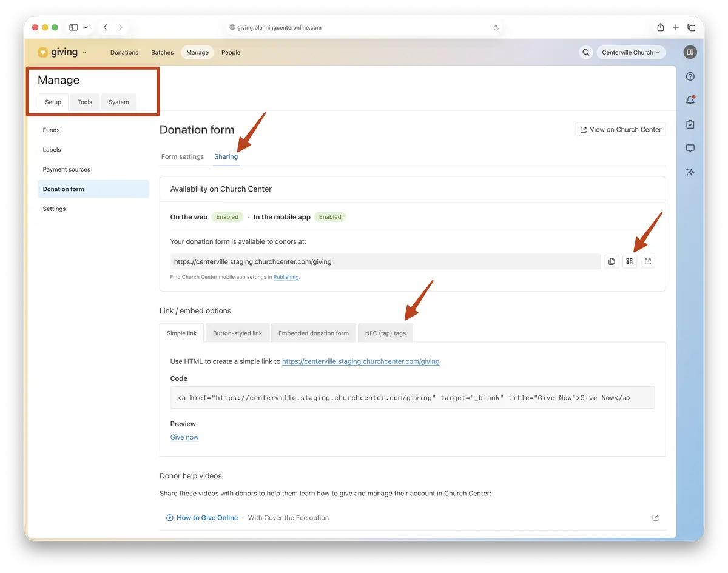Follow the Publishing link
Viewport: 728px width, 573px height.
click(286, 277)
